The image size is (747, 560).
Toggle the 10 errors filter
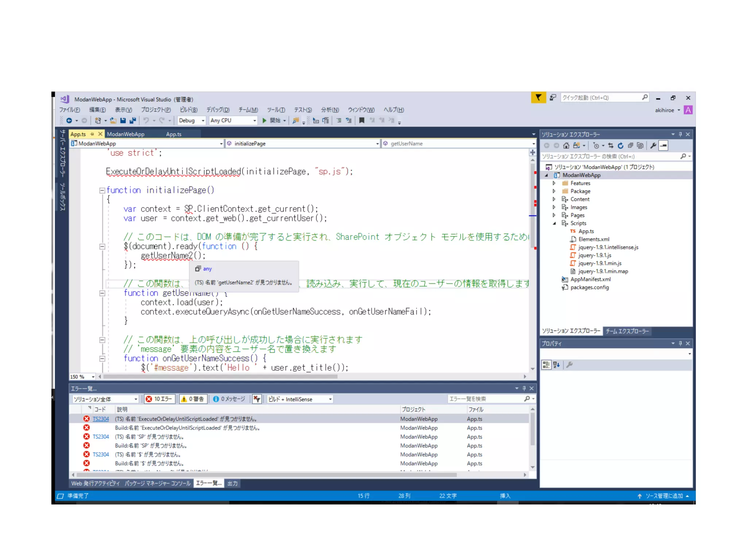[x=160, y=399]
